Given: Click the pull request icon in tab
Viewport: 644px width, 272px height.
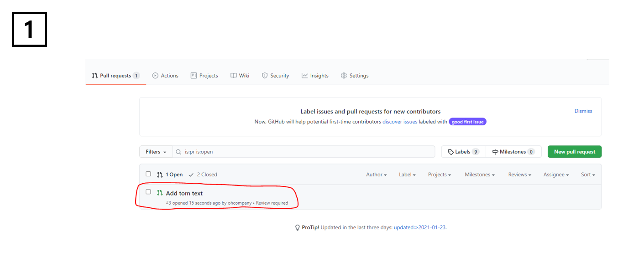Looking at the screenshot, I should 95,76.
